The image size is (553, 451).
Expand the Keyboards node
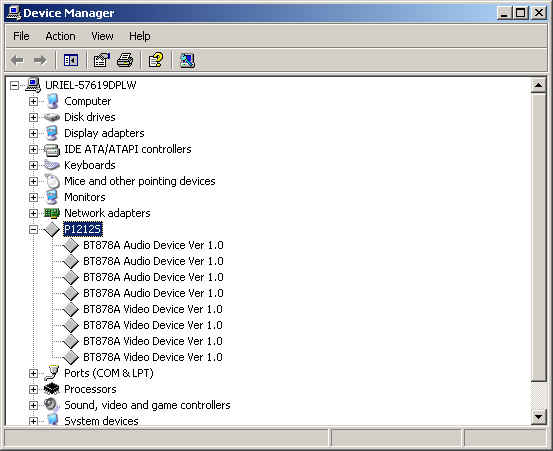click(33, 165)
